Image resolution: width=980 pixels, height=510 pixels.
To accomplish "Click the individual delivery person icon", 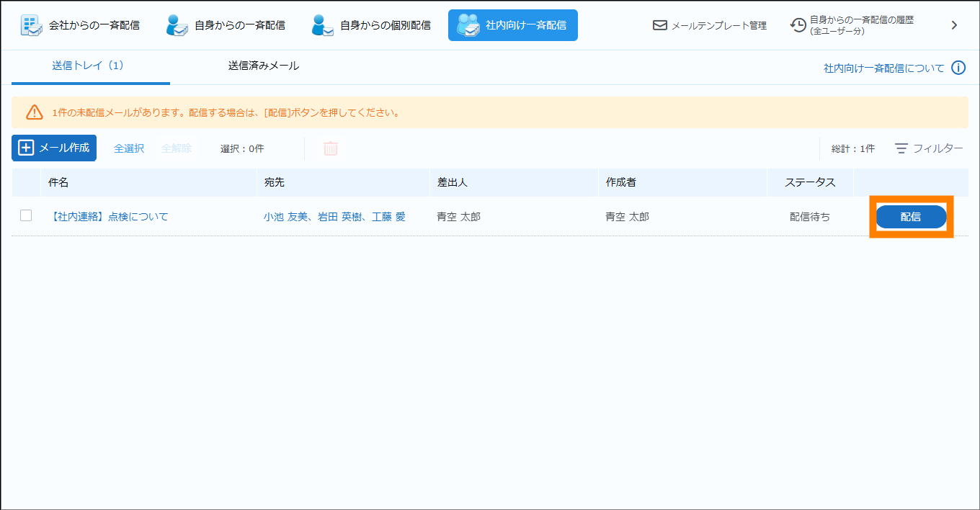I will tap(322, 25).
